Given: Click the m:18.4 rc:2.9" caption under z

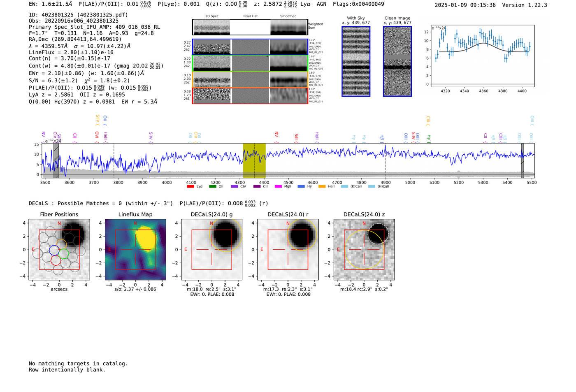Looking at the screenshot, I should click(364, 289).
